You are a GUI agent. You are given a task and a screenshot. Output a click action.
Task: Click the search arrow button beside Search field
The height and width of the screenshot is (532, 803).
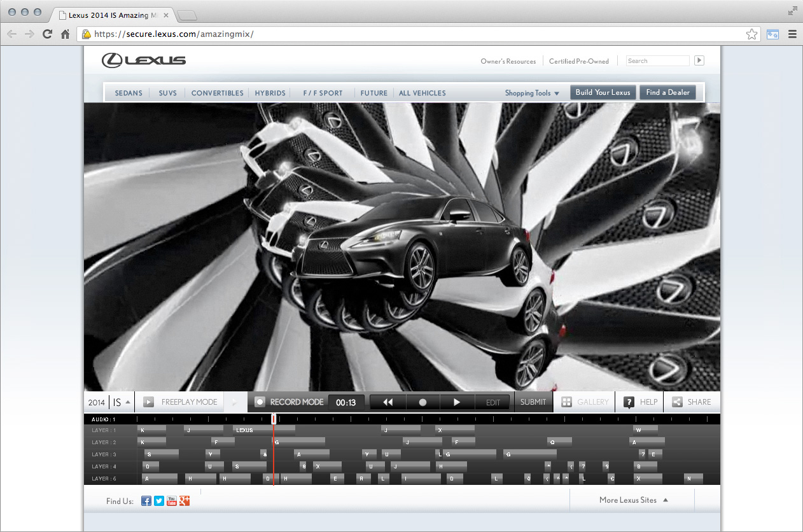[699, 60]
